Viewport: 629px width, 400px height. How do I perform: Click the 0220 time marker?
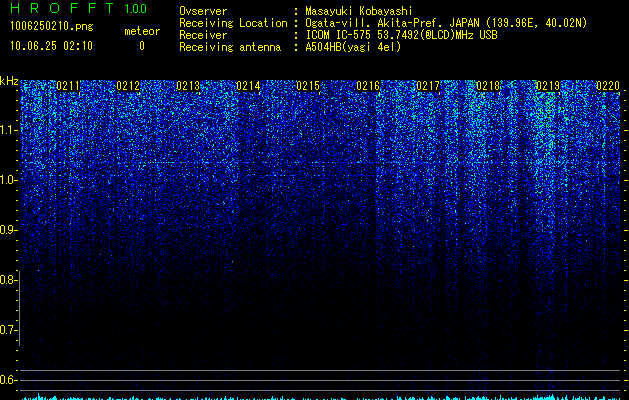[x=608, y=85]
